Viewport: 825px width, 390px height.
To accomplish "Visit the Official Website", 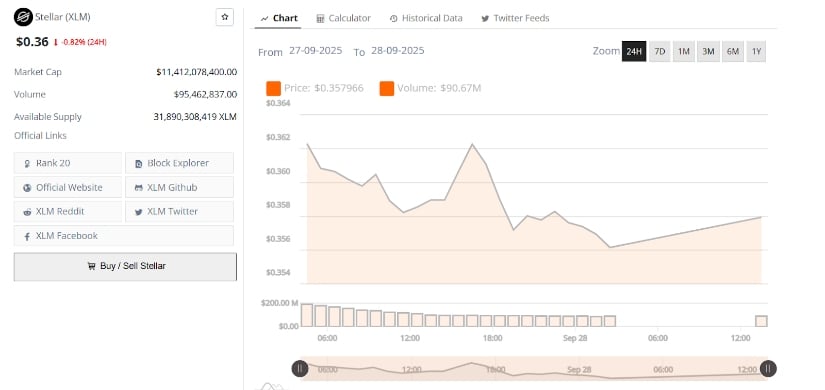I will [68, 187].
